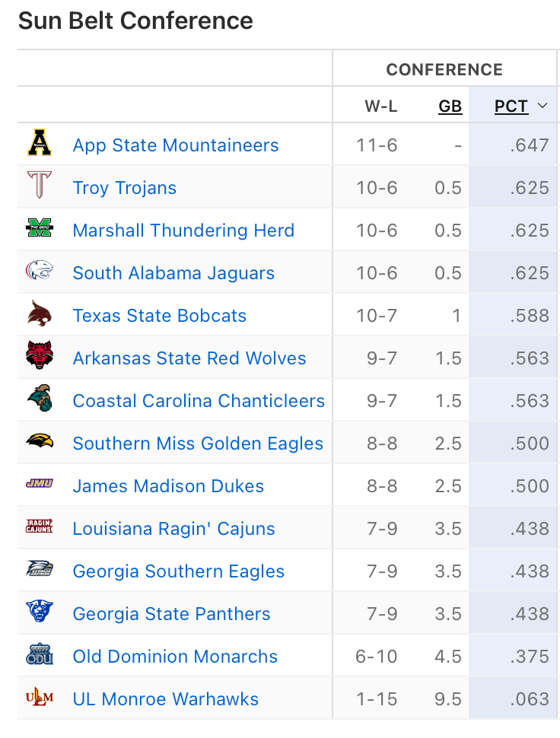Image resolution: width=560 pixels, height=738 pixels.
Task: Sort standings by GB column header
Action: point(450,107)
